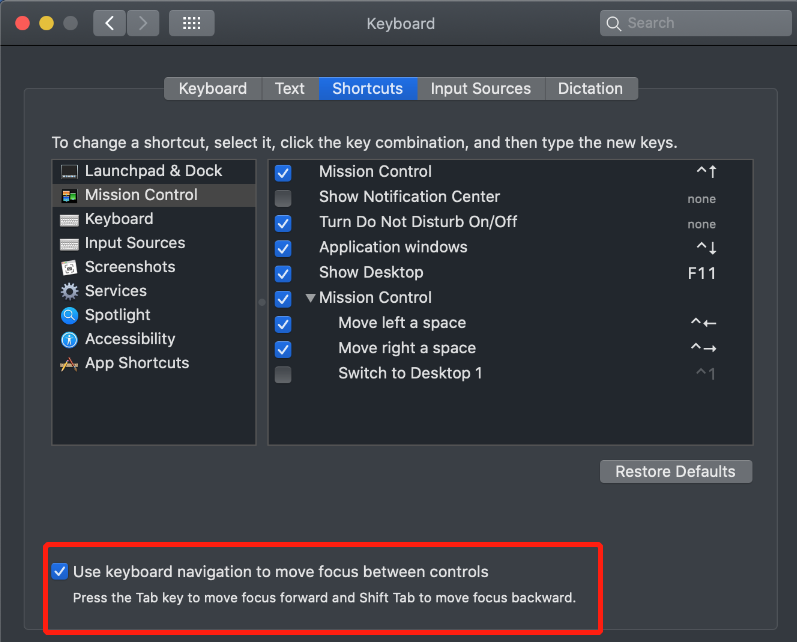Switch to the Input Sources tab
The image size is (797, 642).
click(481, 89)
